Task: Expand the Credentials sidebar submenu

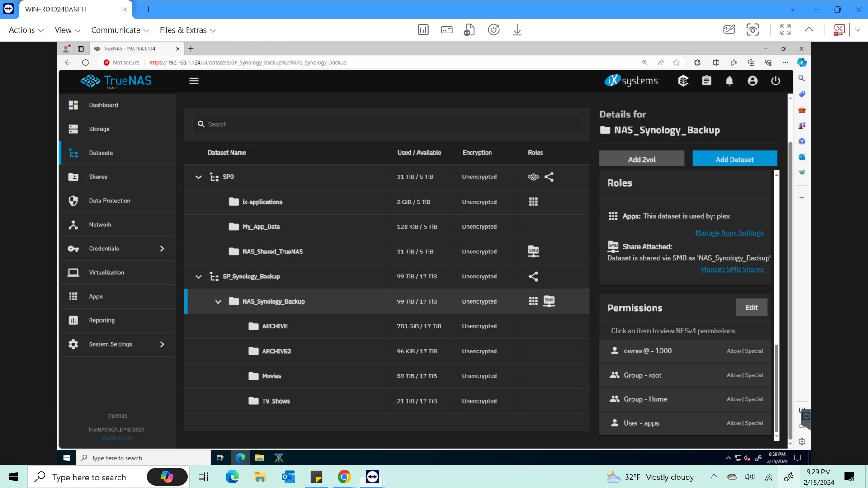Action: pos(162,249)
